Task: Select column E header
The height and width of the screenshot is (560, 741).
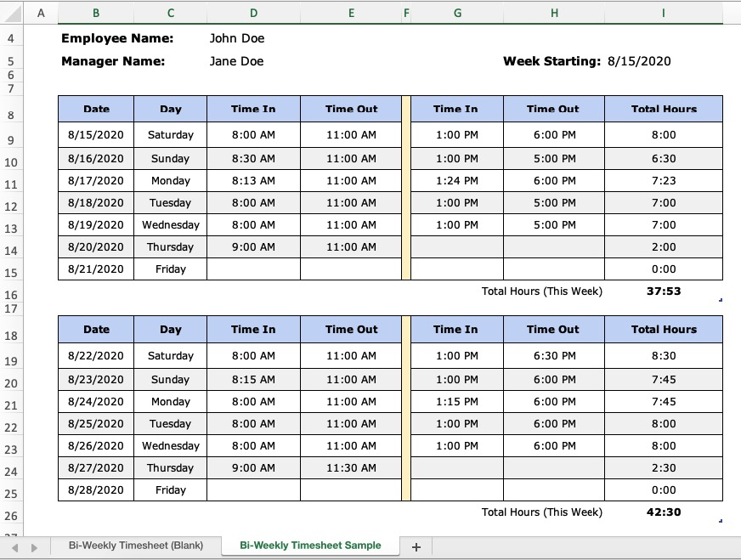Action: tap(351, 14)
